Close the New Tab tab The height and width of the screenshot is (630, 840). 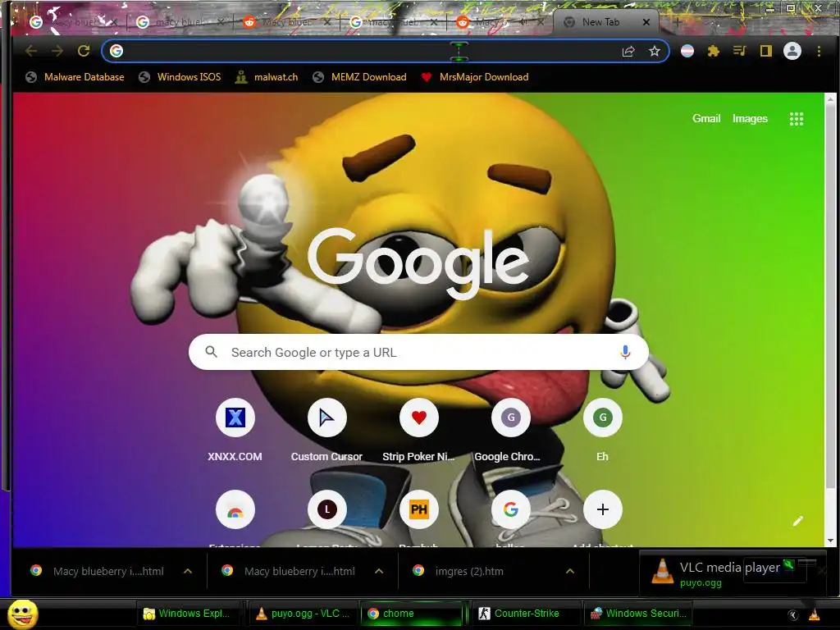tap(646, 22)
